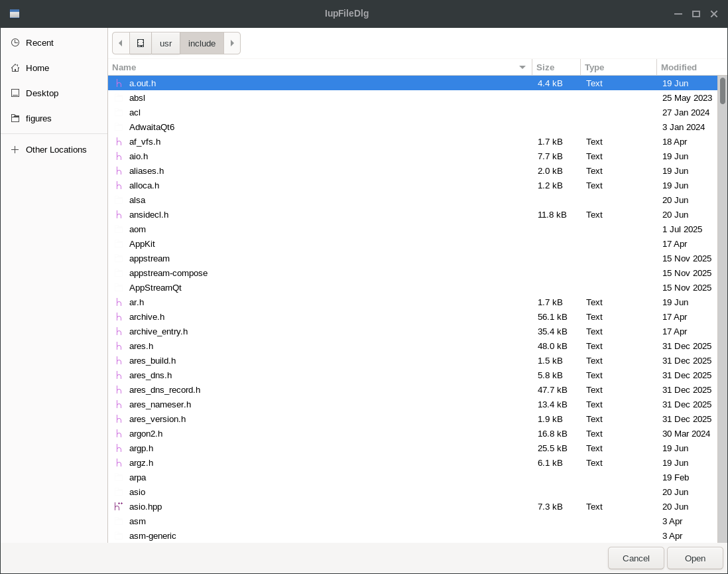The width and height of the screenshot is (728, 574).
Task: Click the header icon beside archive.h
Action: point(119,317)
